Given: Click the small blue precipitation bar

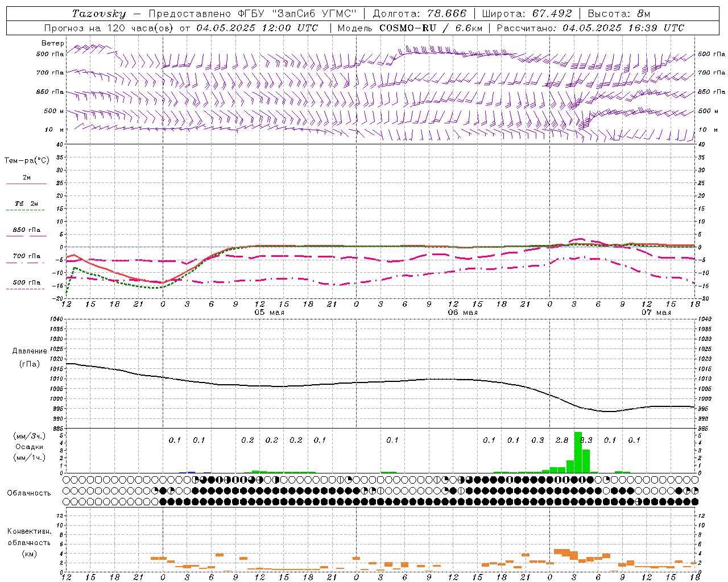Looking at the screenshot, I should 192,472.
